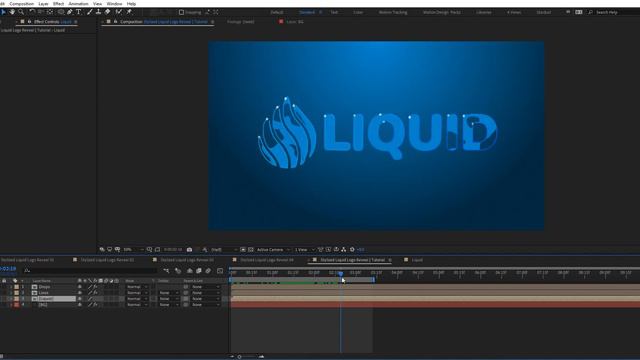The height and width of the screenshot is (360, 640).
Task: Toggle the transparency grid button
Action: click(x=251, y=249)
